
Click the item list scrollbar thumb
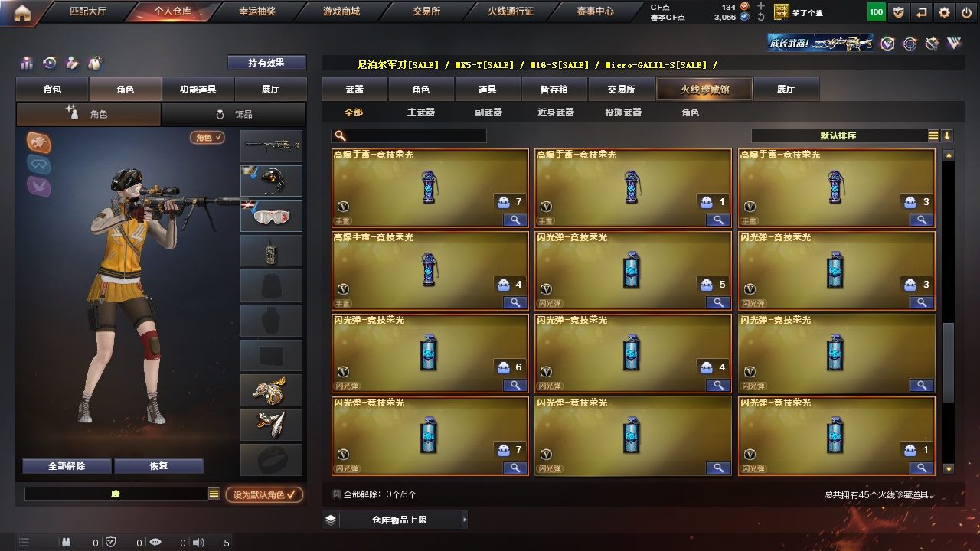point(949,362)
